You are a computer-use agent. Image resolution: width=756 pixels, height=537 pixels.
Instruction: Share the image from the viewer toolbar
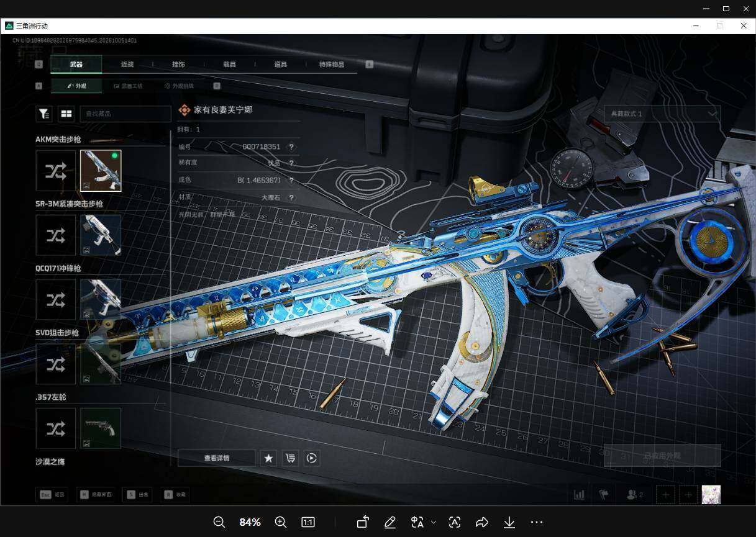coord(482,522)
